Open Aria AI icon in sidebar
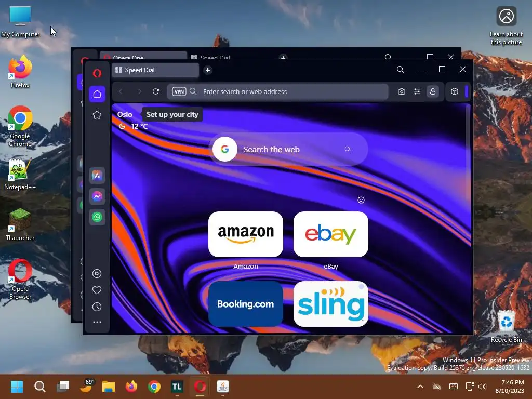Screen dimensions: 532x399 [x=97, y=176]
